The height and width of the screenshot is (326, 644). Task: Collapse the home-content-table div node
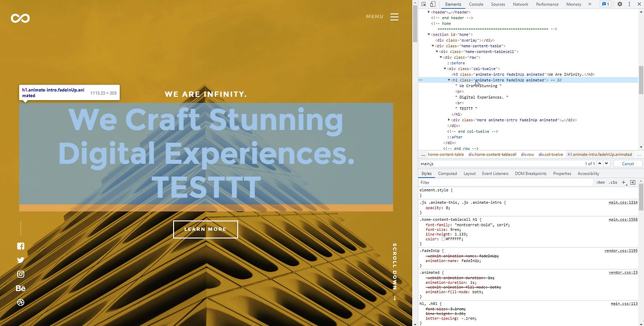(433, 46)
